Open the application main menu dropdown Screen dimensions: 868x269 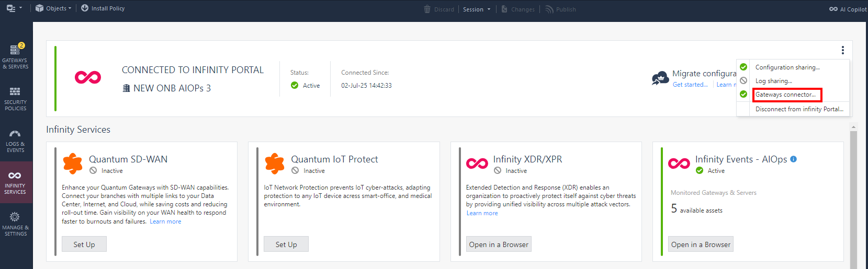coord(14,8)
